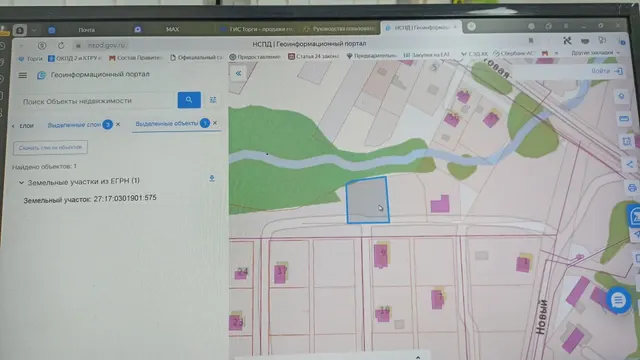Open the browser bookmark icon in address bar
Viewport: 640px width, 360px height.
point(531,41)
